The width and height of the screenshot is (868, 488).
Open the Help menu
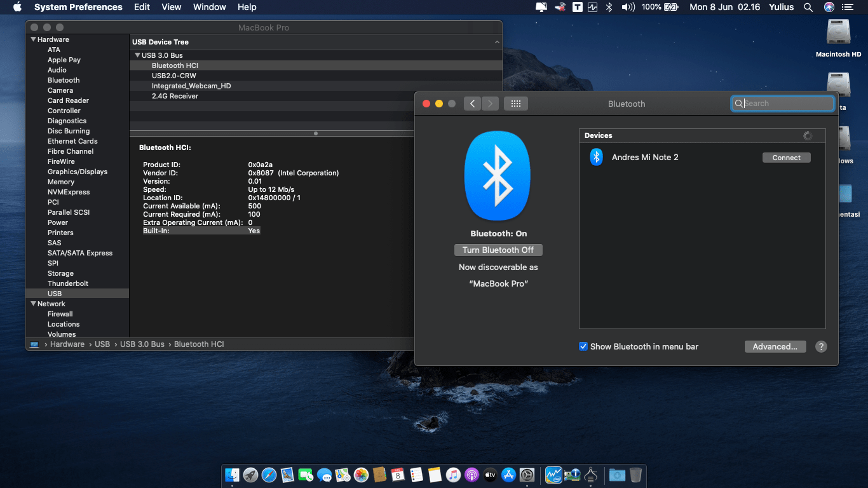tap(247, 7)
